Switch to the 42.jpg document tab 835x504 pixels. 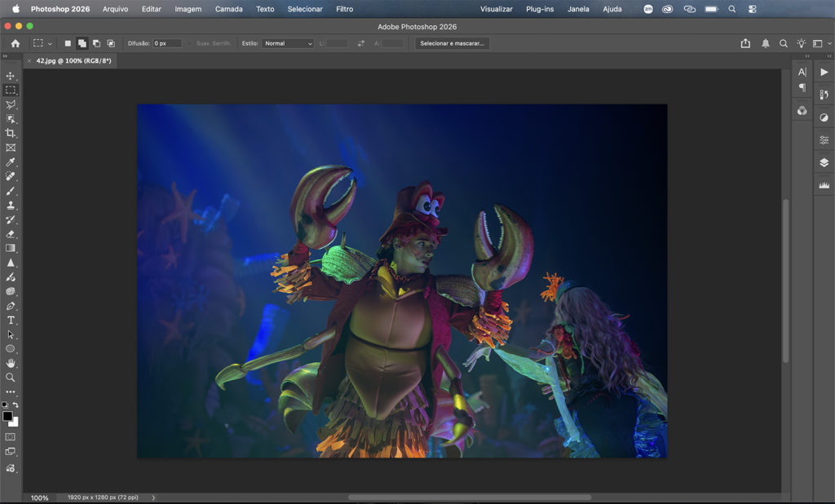click(73, 60)
